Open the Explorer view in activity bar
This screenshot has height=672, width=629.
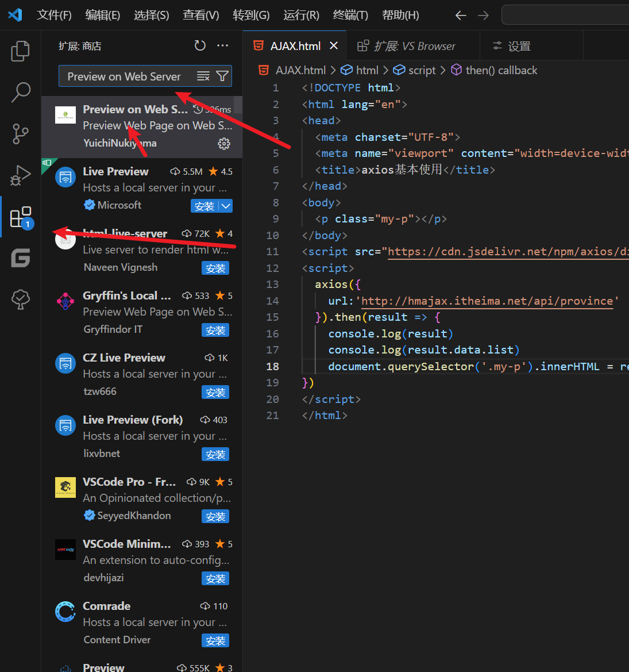pyautogui.click(x=20, y=51)
